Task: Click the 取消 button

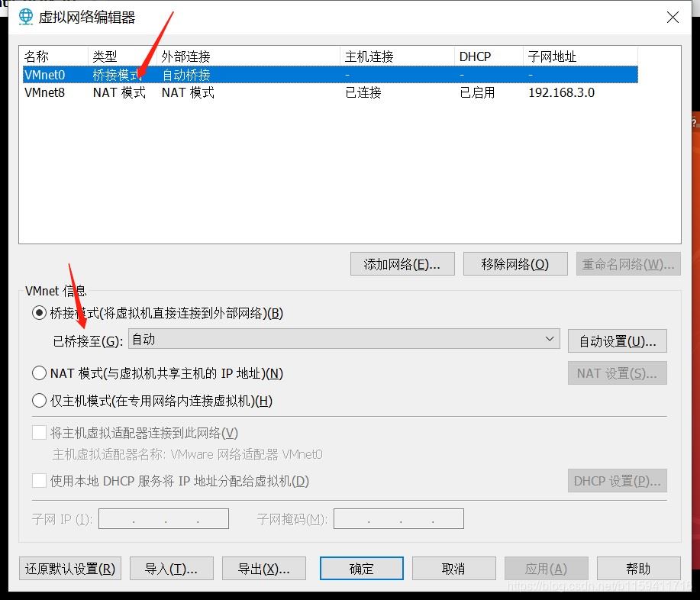Action: (x=454, y=568)
